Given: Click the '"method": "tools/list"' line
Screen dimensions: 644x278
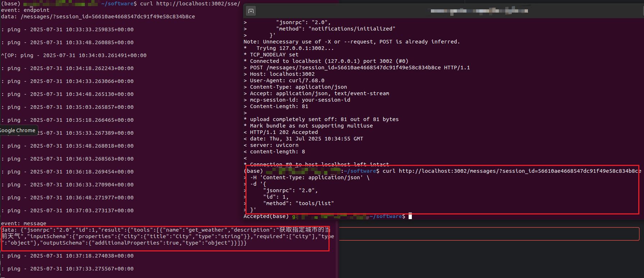Looking at the screenshot, I should tap(298, 203).
